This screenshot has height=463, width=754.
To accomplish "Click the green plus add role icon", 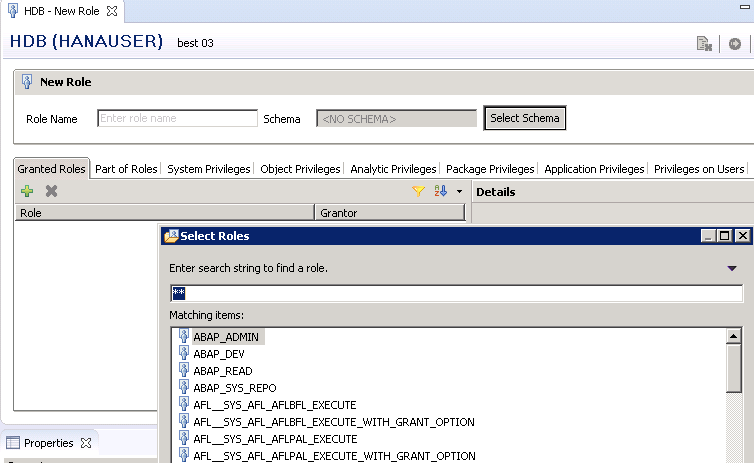I will click(x=27, y=191).
